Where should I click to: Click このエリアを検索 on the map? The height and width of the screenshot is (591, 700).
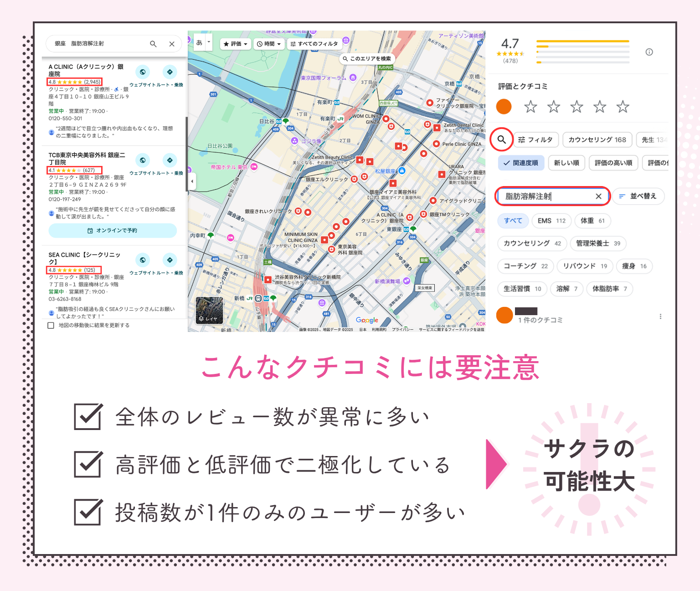[x=367, y=59]
